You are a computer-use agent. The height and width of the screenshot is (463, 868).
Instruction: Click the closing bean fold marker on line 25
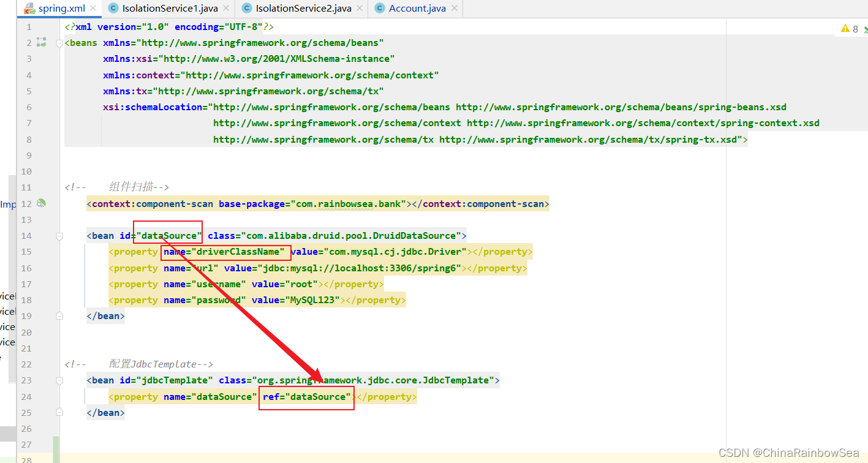coord(59,413)
